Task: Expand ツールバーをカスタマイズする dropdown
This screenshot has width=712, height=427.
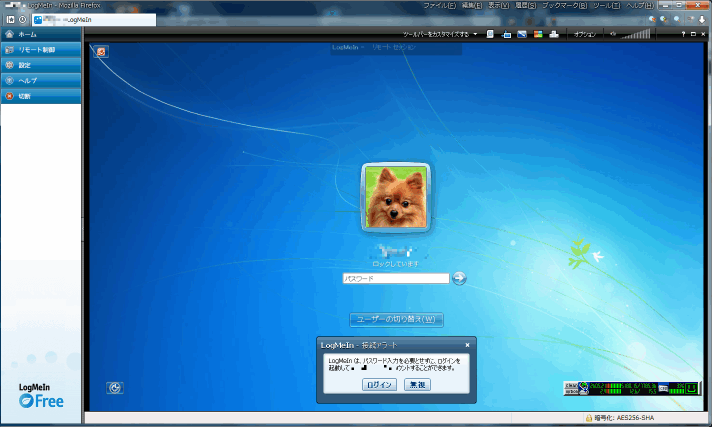Action: [440, 34]
